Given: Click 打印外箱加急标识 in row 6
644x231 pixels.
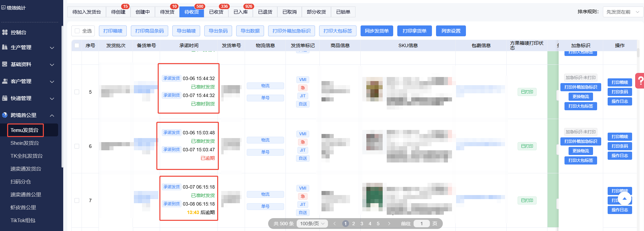Looking at the screenshot, I should coord(581,141).
